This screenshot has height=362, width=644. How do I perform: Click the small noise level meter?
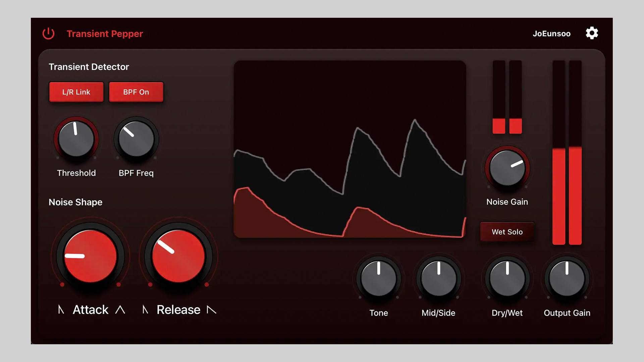tap(507, 97)
